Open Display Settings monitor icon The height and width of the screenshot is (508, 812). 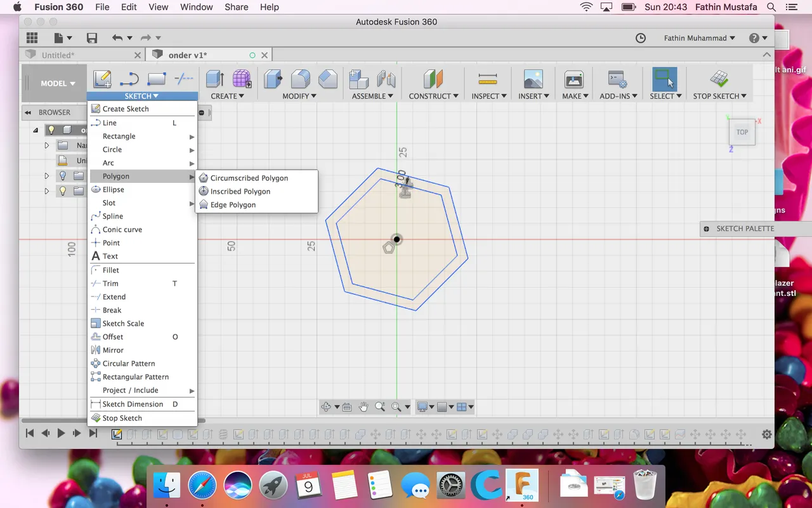tap(422, 407)
